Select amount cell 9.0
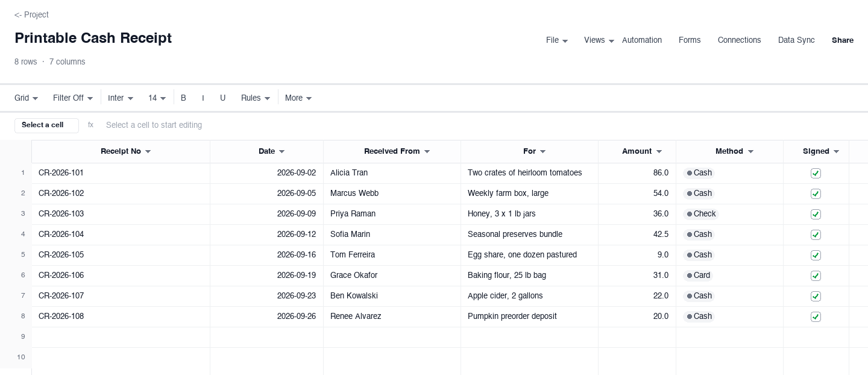 click(637, 255)
